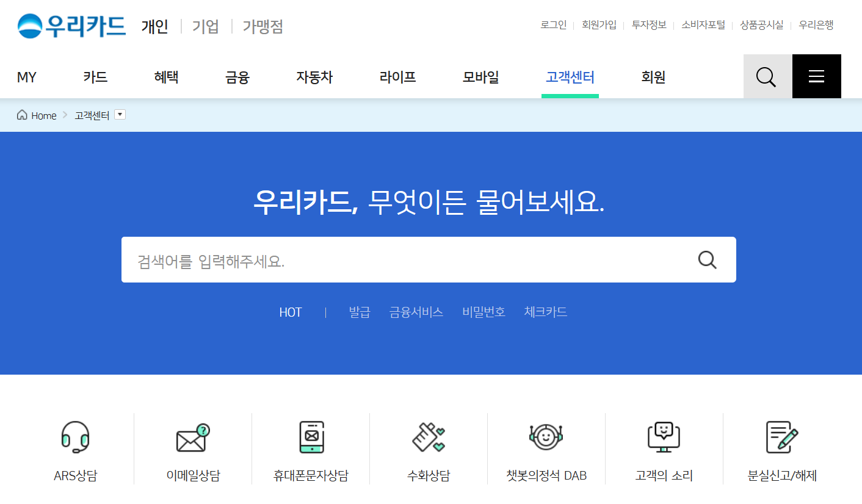The width and height of the screenshot is (862, 504).
Task: Open 회원가입 to register
Action: [x=599, y=24]
